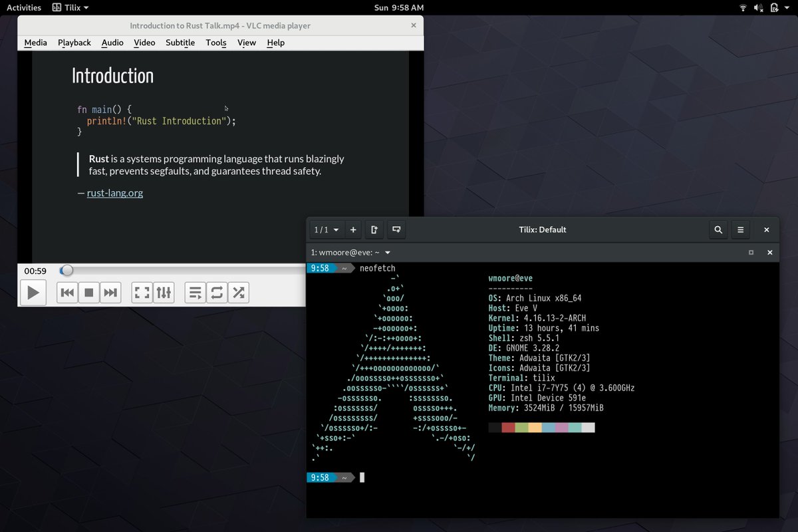798x532 pixels.
Task: Click the green color block in neofetch
Action: (522, 428)
